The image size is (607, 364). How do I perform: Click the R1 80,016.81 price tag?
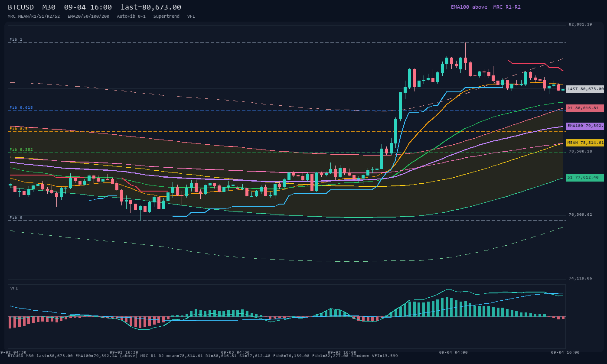[x=585, y=108]
